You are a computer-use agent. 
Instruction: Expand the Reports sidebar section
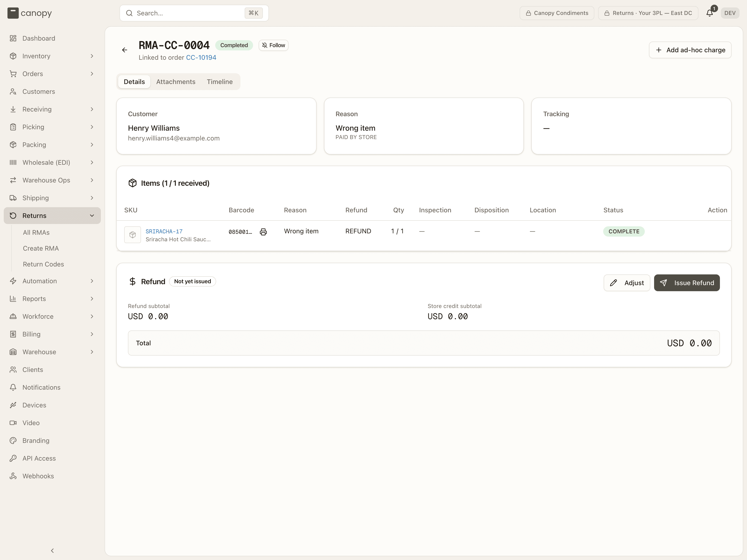52,298
